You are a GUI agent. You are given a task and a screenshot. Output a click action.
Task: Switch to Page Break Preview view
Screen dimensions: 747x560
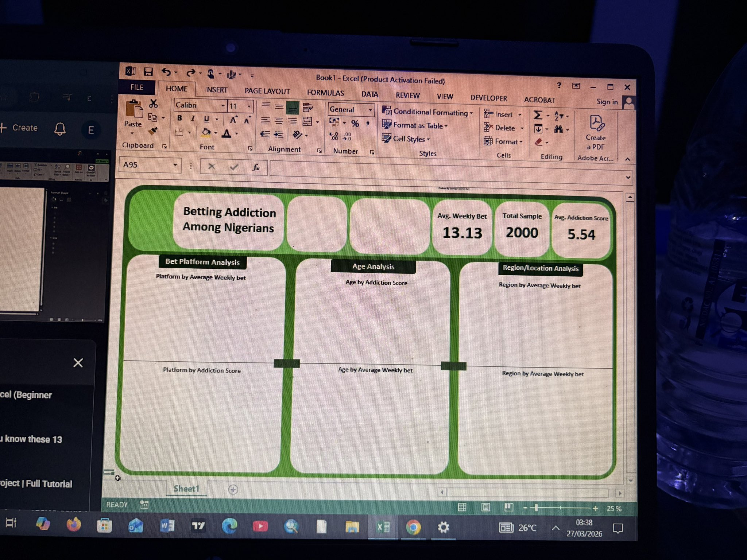(509, 507)
